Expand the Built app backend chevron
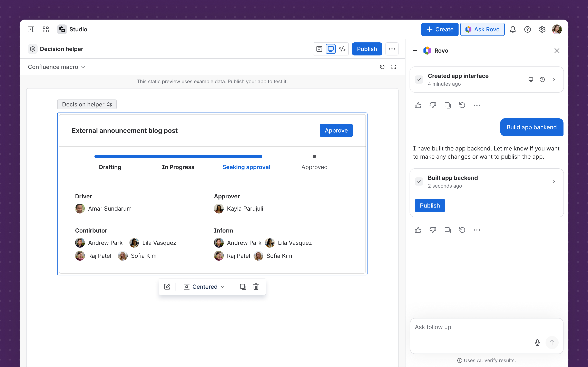Image resolution: width=588 pixels, height=367 pixels. [x=554, y=181]
